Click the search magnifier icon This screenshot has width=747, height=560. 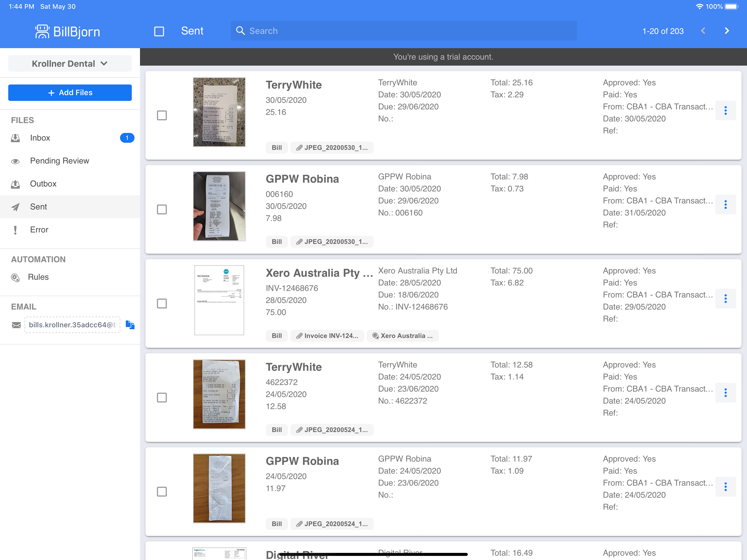[x=240, y=31]
